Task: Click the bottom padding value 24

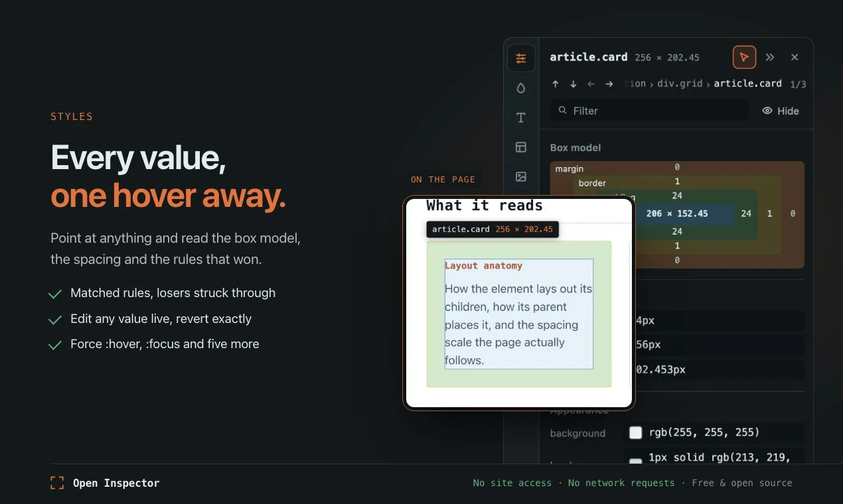Action: tap(677, 231)
